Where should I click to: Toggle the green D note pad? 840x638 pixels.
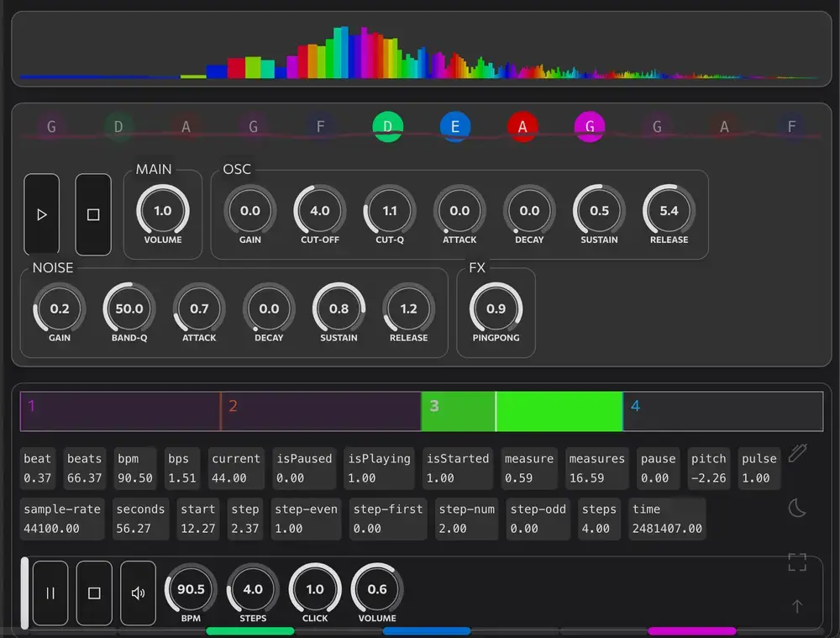point(387,126)
